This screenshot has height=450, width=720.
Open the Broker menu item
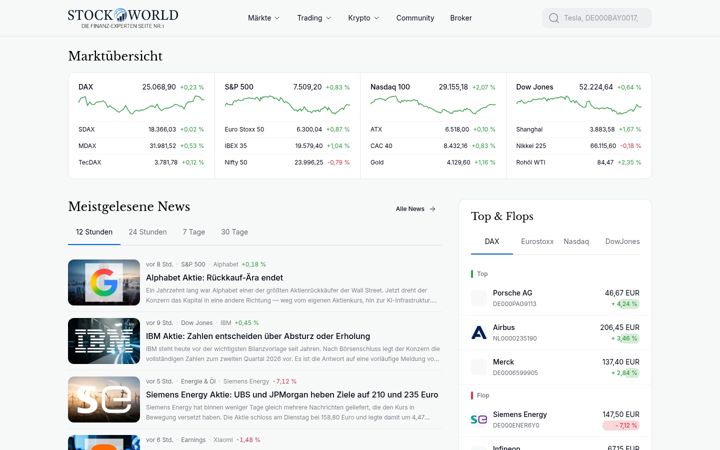pos(461,18)
